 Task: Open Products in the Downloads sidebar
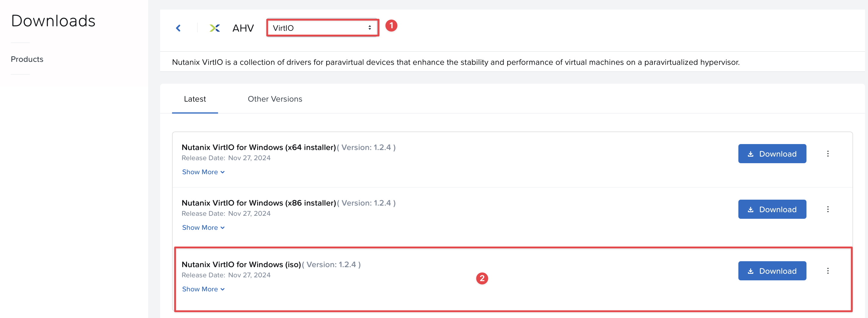[x=27, y=59]
